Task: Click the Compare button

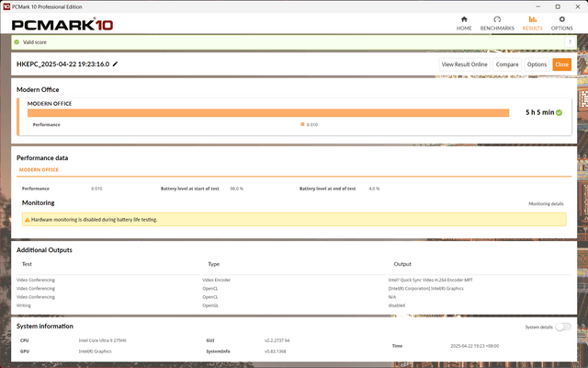Action: tap(507, 64)
